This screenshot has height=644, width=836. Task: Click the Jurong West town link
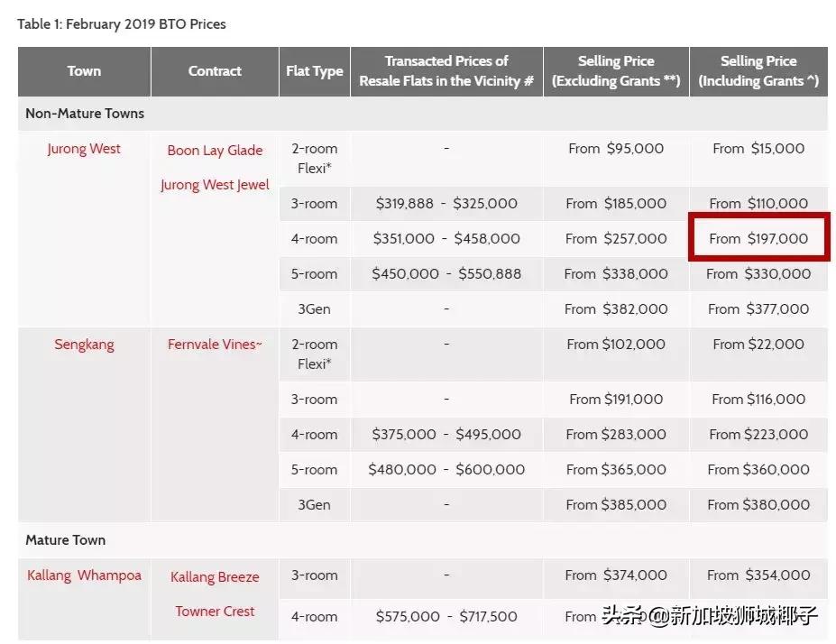pyautogui.click(x=84, y=149)
